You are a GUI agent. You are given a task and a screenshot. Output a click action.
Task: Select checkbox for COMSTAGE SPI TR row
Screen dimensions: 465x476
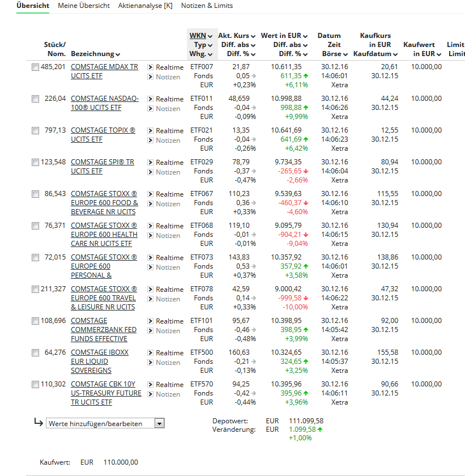[x=36, y=163]
